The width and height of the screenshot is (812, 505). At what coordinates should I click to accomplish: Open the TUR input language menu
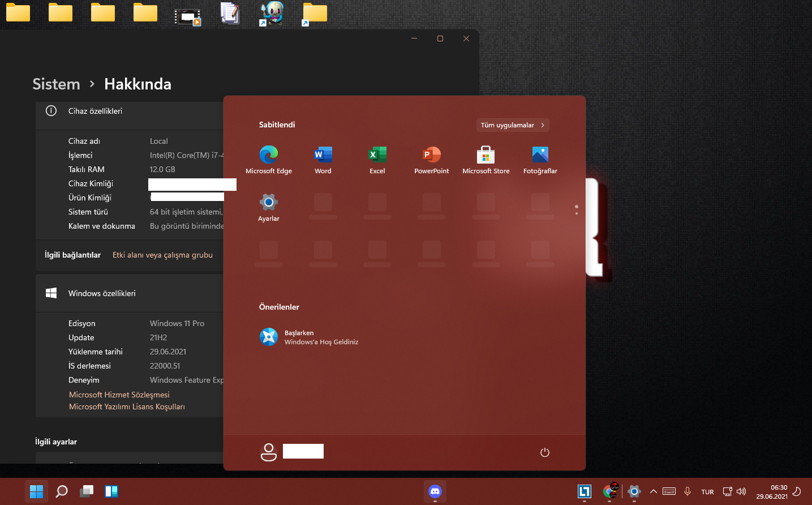pos(707,492)
